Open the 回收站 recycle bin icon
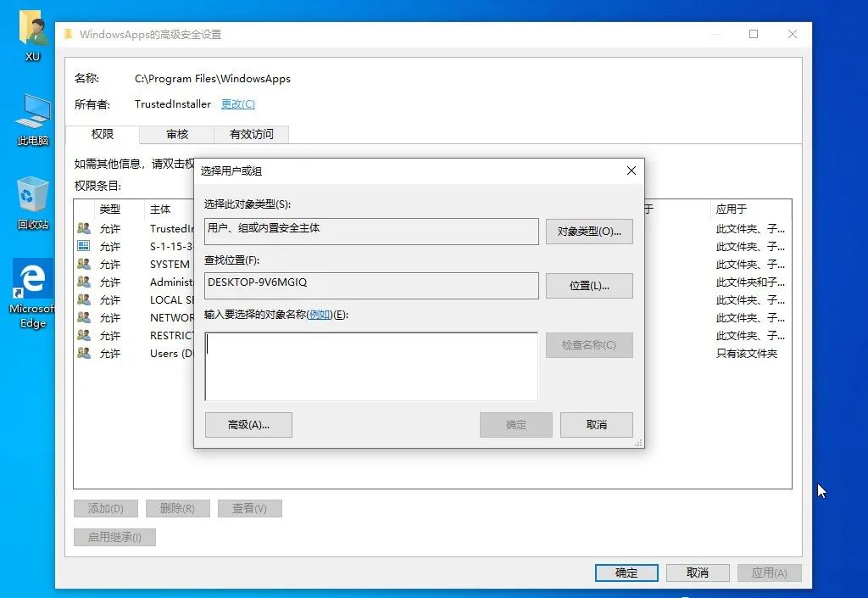 pyautogui.click(x=33, y=203)
